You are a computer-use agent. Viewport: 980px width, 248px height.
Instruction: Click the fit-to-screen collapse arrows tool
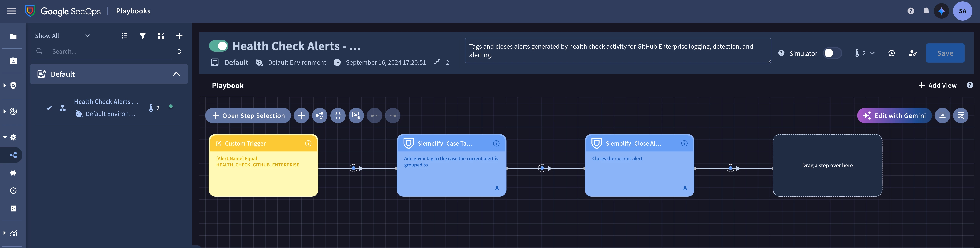tap(338, 116)
